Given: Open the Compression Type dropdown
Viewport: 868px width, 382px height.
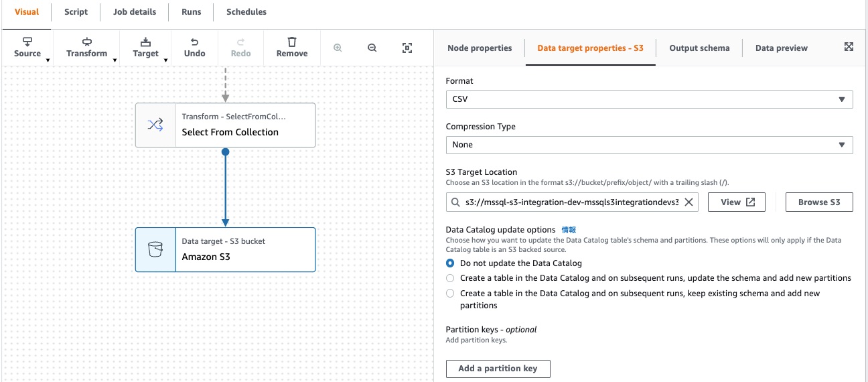Looking at the screenshot, I should tap(649, 145).
